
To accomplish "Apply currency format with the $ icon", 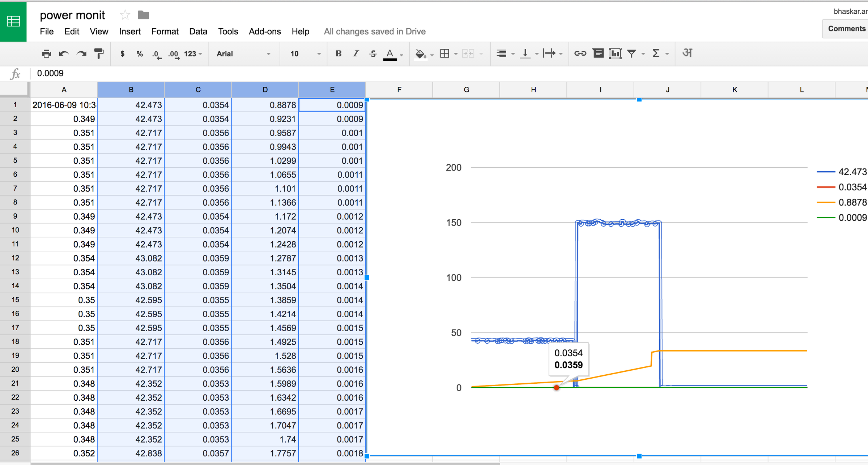I will [122, 53].
